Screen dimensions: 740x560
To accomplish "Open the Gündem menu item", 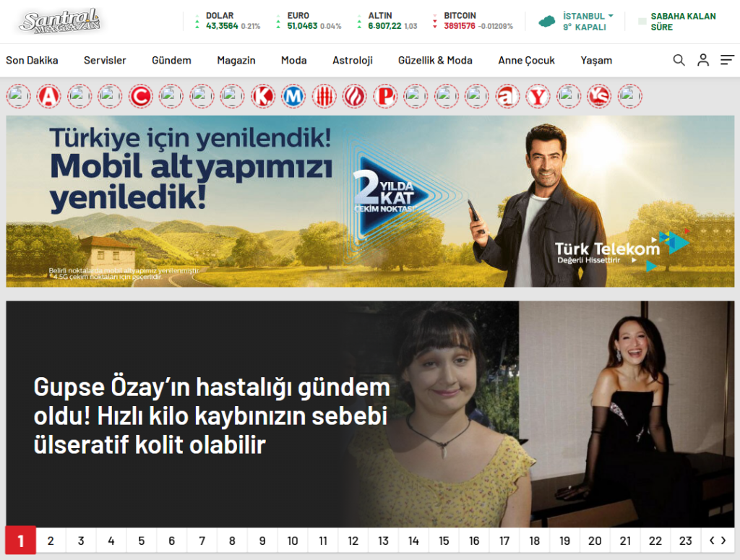I will 171,60.
